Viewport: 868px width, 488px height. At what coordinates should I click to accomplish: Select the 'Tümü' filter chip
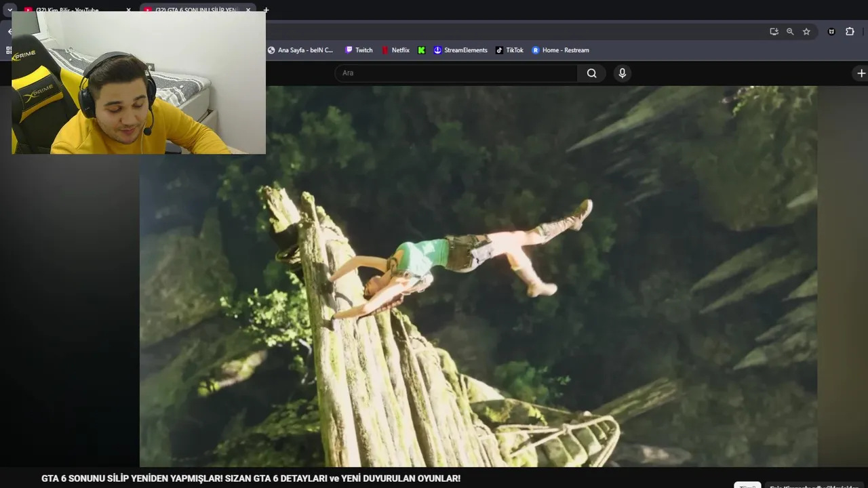[747, 485]
